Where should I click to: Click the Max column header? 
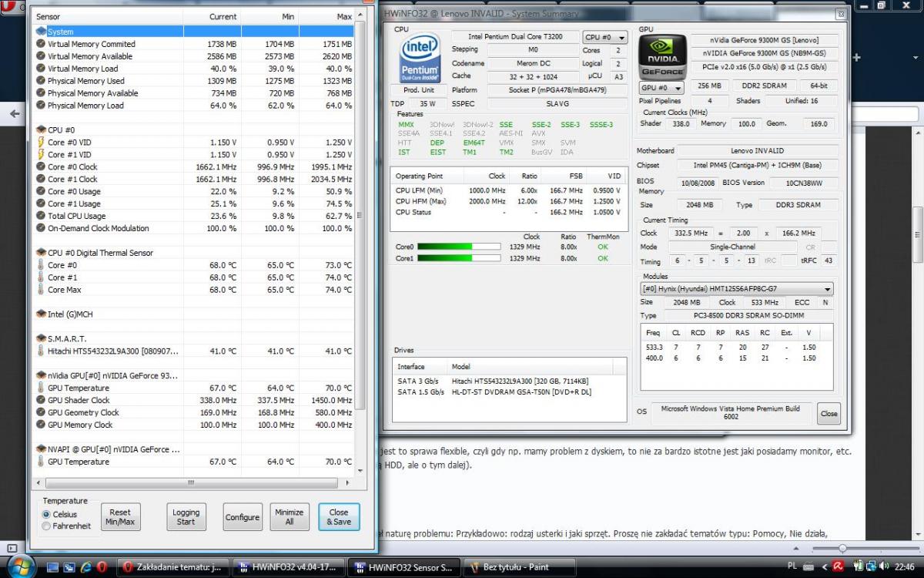[327, 16]
